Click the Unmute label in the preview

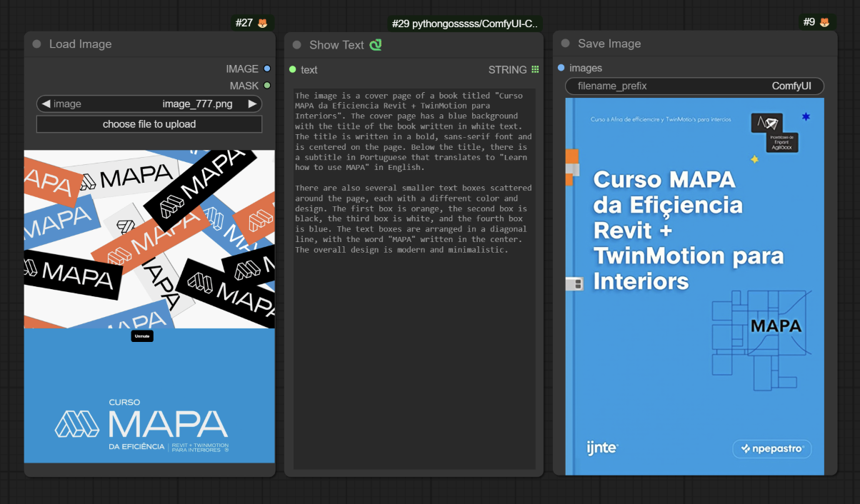pos(142,336)
